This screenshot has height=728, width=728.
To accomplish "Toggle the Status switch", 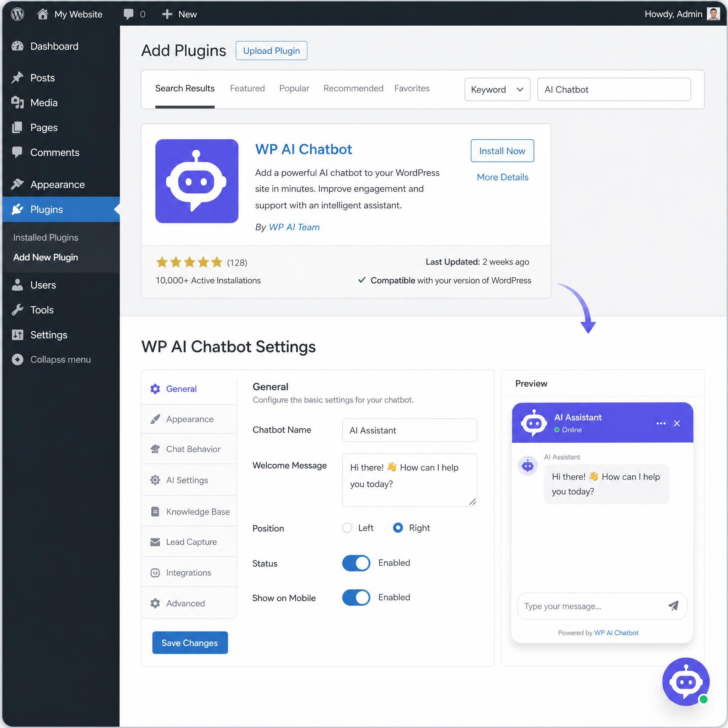I will click(356, 563).
